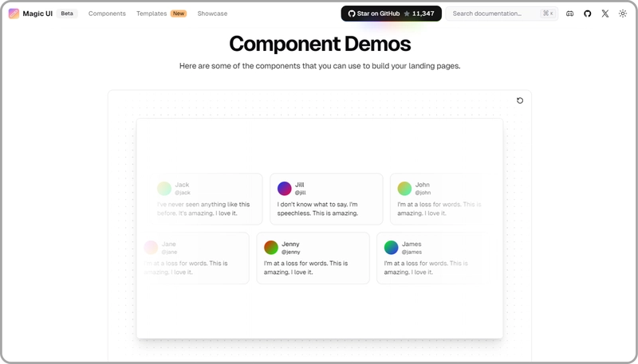
Task: Open the X (Twitter) icon link
Action: point(605,14)
